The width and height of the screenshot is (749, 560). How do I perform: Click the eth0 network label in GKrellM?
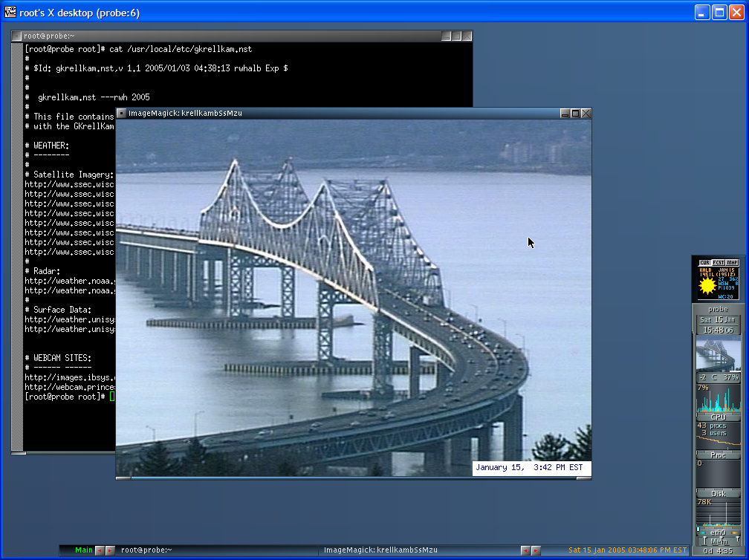718,532
